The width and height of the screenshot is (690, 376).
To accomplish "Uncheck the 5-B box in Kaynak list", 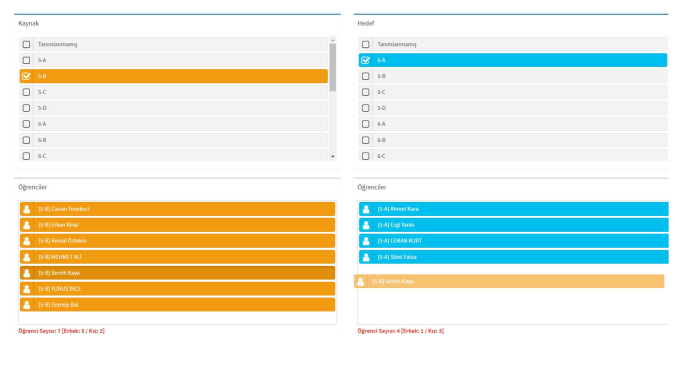I will click(26, 76).
